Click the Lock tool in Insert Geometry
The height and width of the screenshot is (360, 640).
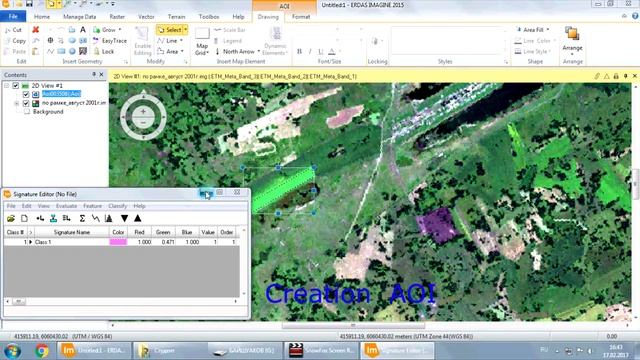(x=104, y=51)
